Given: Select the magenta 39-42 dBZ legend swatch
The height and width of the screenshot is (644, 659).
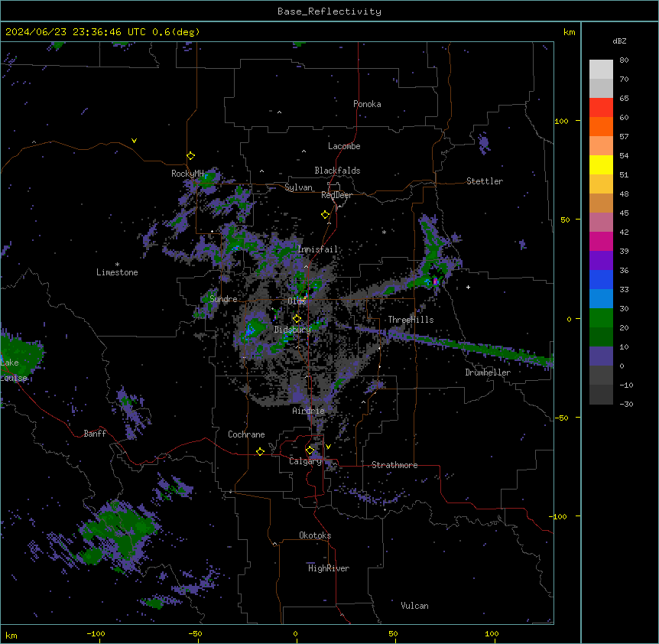Looking at the screenshot, I should 601,241.
